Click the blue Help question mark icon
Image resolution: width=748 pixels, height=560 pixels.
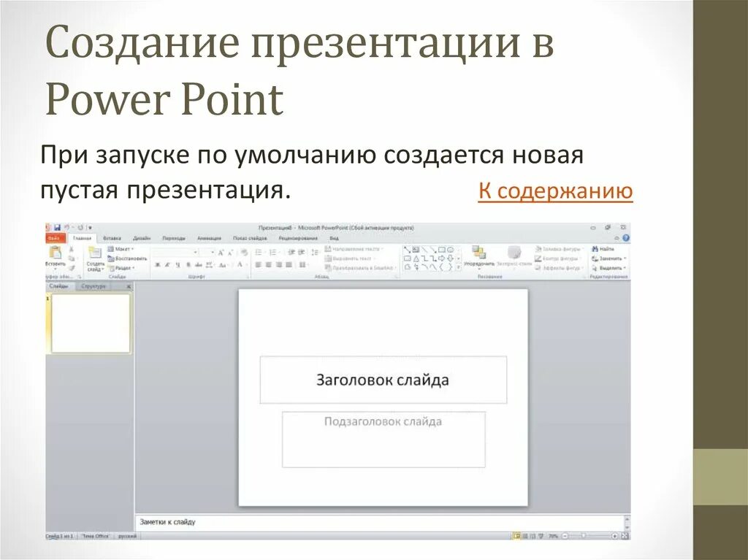(x=625, y=238)
